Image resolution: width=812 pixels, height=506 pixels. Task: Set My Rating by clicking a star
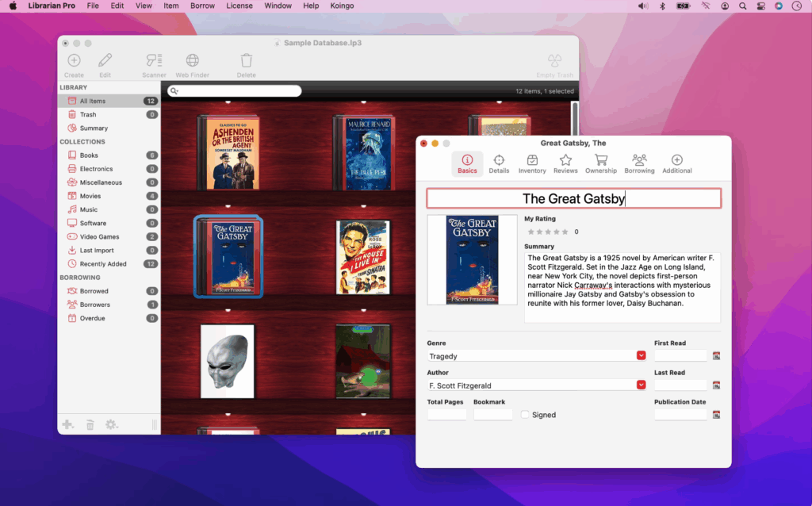(x=546, y=232)
